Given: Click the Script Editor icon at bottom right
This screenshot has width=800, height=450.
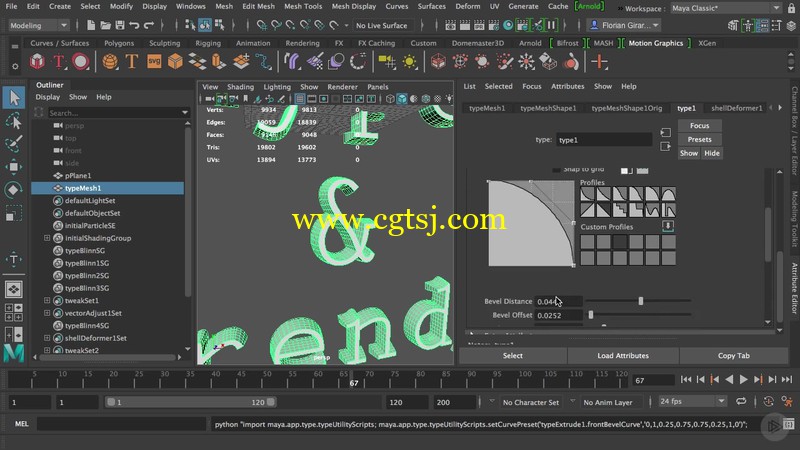Looking at the screenshot, I should [789, 424].
